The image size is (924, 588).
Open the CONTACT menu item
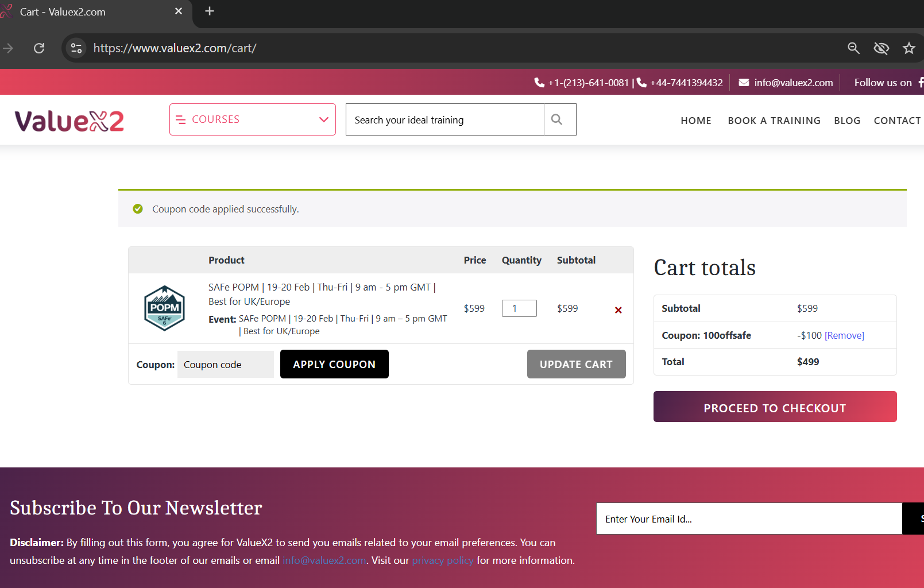[897, 121]
